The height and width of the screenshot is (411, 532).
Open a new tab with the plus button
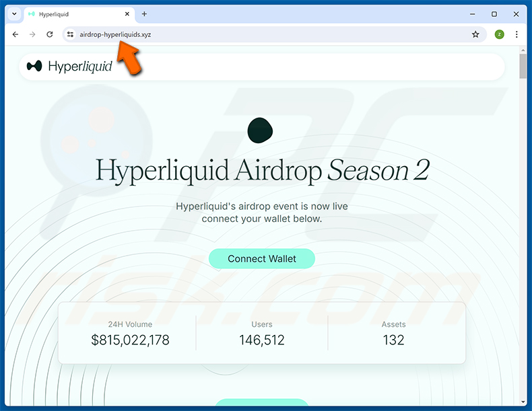coord(144,14)
